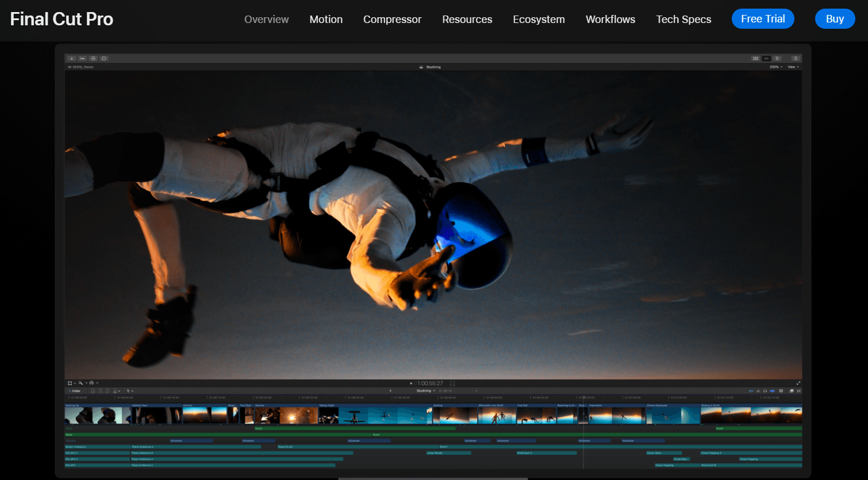Image resolution: width=868 pixels, height=480 pixels.
Task: Show the Timeline layout icon at top right
Action: [766, 58]
